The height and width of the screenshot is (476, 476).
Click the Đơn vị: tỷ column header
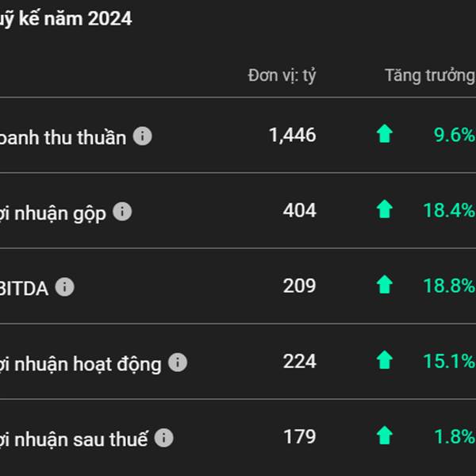pyautogui.click(x=282, y=75)
